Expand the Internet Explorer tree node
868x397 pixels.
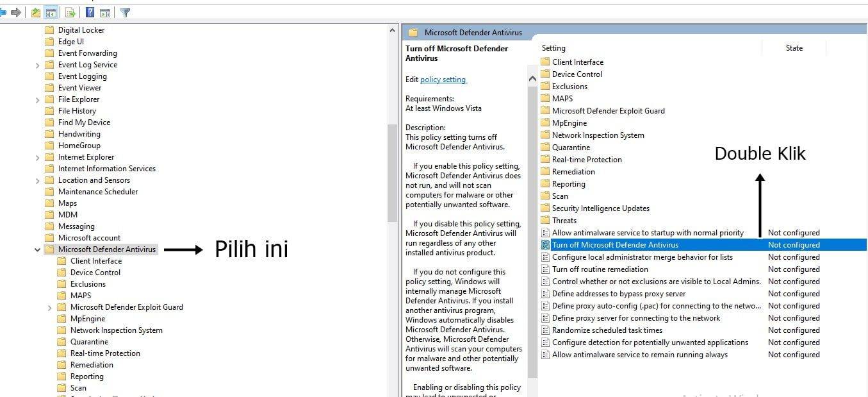pyautogui.click(x=37, y=157)
